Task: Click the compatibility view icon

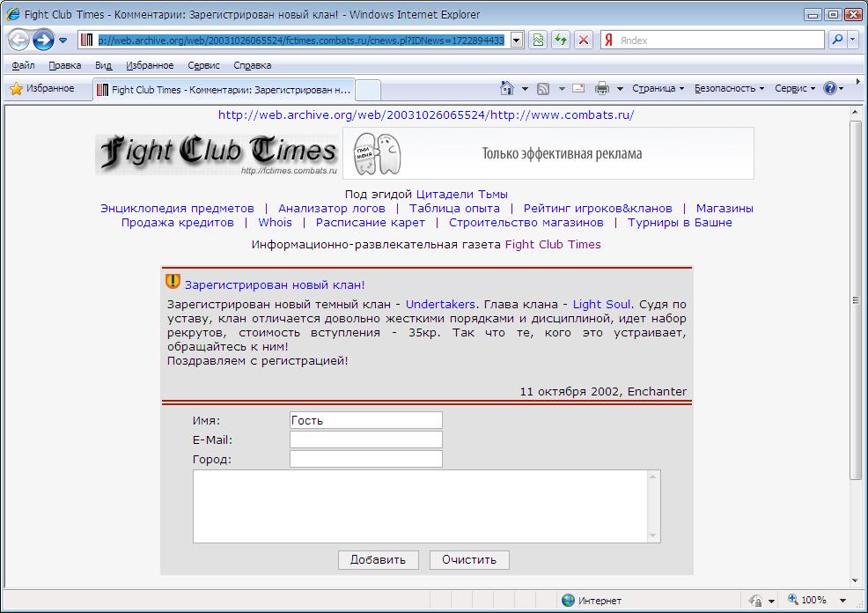Action: [x=538, y=40]
